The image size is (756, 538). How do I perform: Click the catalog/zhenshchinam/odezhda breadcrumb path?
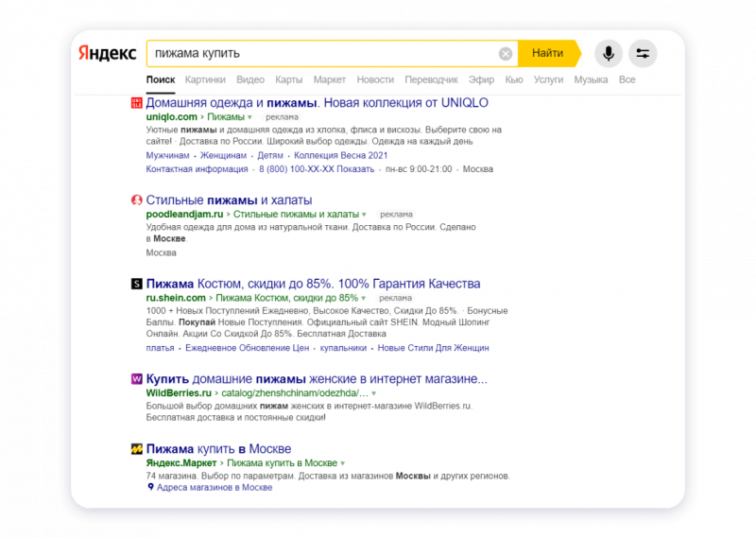click(295, 392)
